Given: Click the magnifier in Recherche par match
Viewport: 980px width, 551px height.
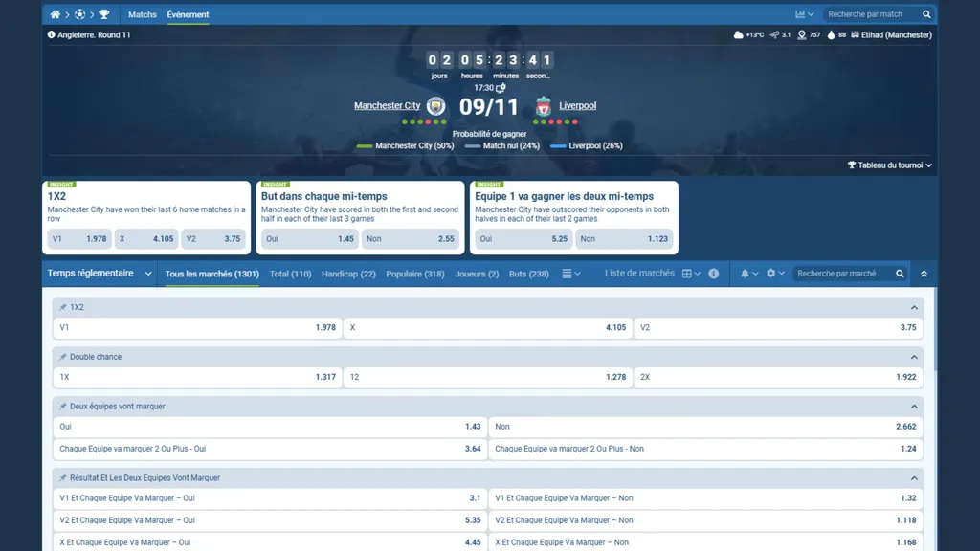Looking at the screenshot, I should (926, 14).
